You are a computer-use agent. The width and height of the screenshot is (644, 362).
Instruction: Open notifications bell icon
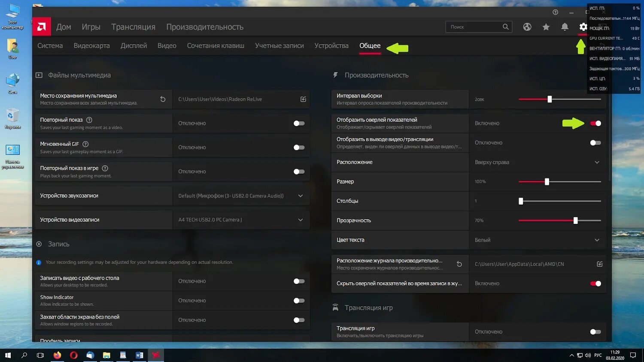pos(565,27)
